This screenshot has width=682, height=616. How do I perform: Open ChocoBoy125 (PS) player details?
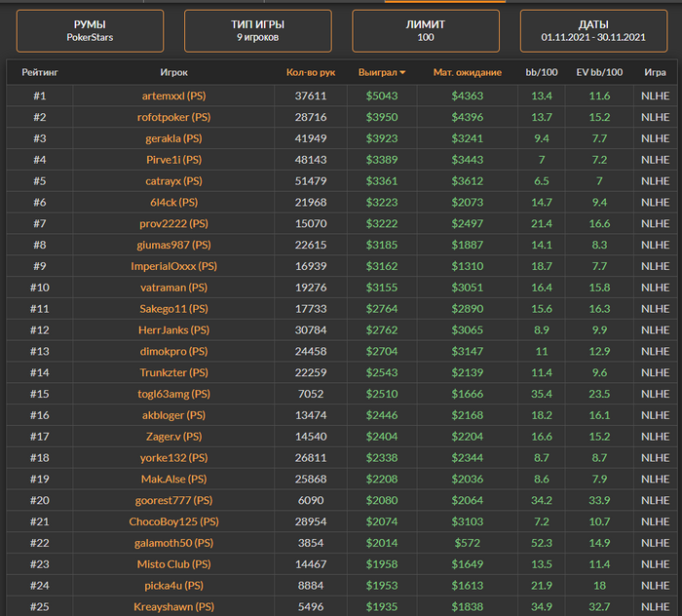pyautogui.click(x=173, y=522)
